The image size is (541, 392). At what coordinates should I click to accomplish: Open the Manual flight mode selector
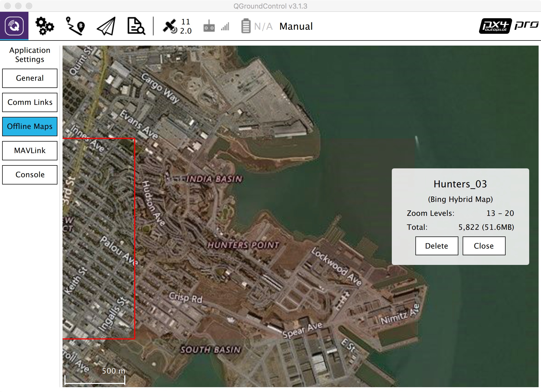tap(295, 26)
